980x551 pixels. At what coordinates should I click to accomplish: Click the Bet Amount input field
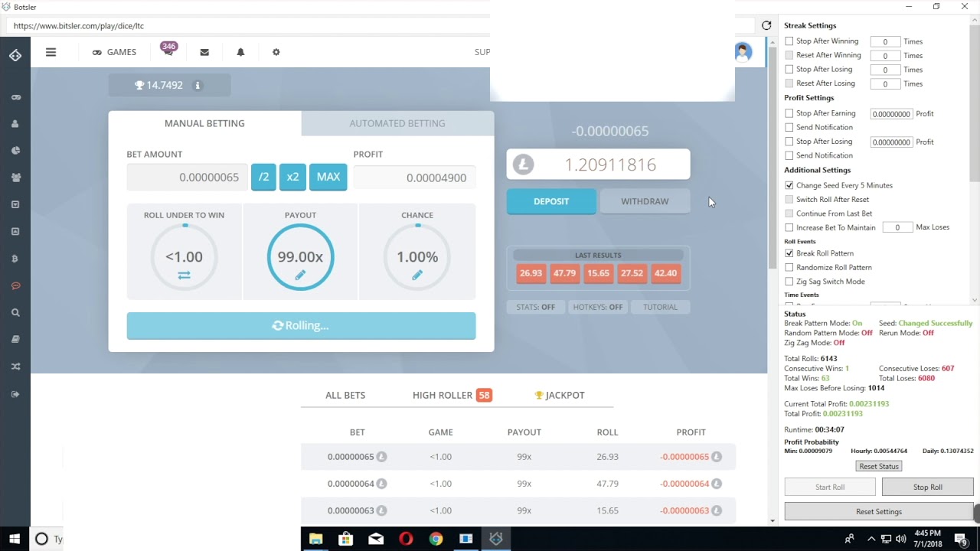(x=187, y=178)
